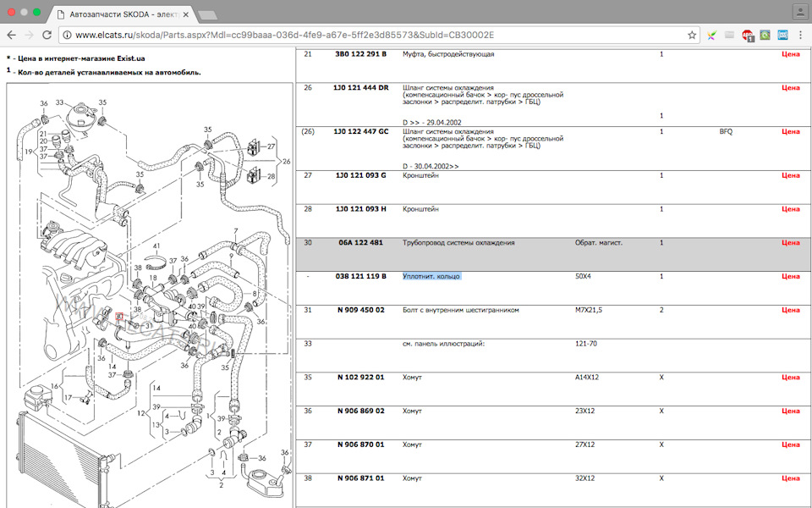Click position 18 label in diagram
The width and height of the screenshot is (812, 508).
(x=153, y=278)
